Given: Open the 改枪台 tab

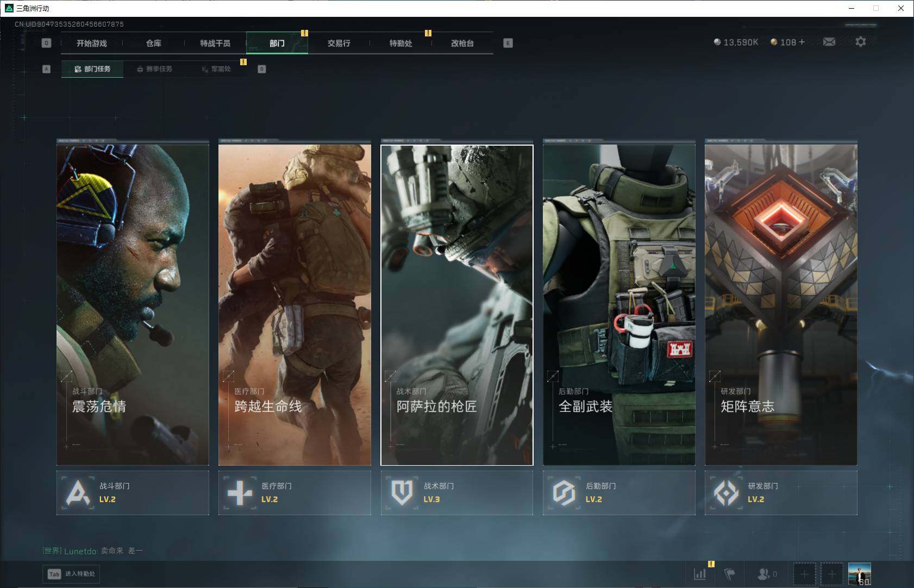Looking at the screenshot, I should point(462,43).
